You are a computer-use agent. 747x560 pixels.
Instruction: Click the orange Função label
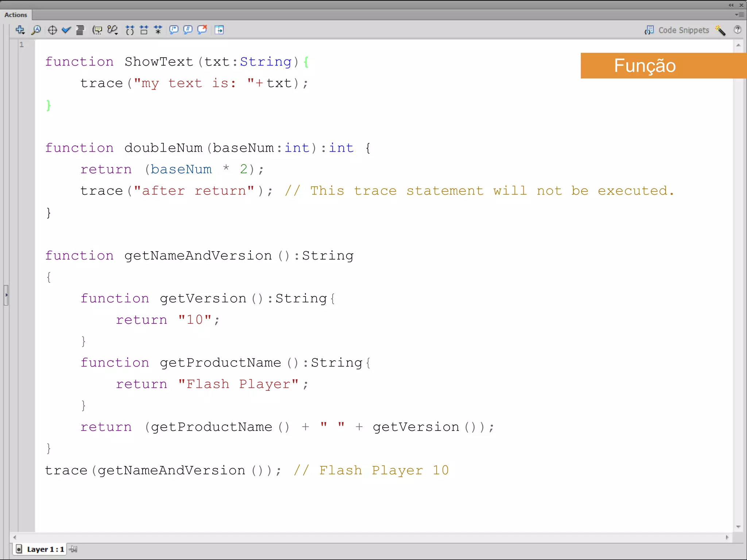(663, 66)
